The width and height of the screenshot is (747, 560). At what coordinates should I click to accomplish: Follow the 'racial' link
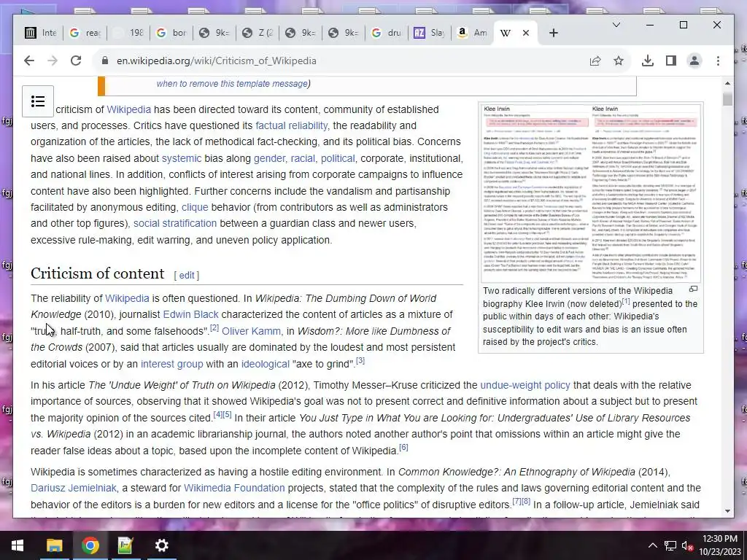303,158
